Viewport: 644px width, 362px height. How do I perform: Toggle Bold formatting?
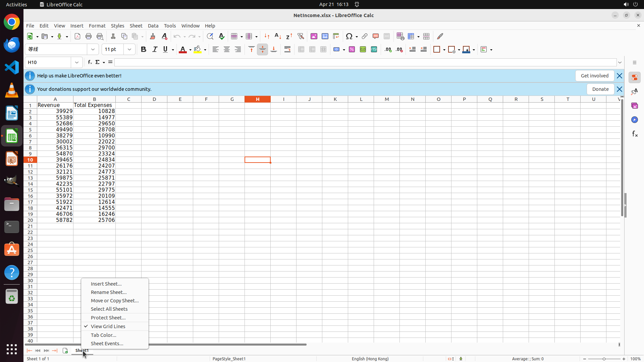click(x=144, y=50)
